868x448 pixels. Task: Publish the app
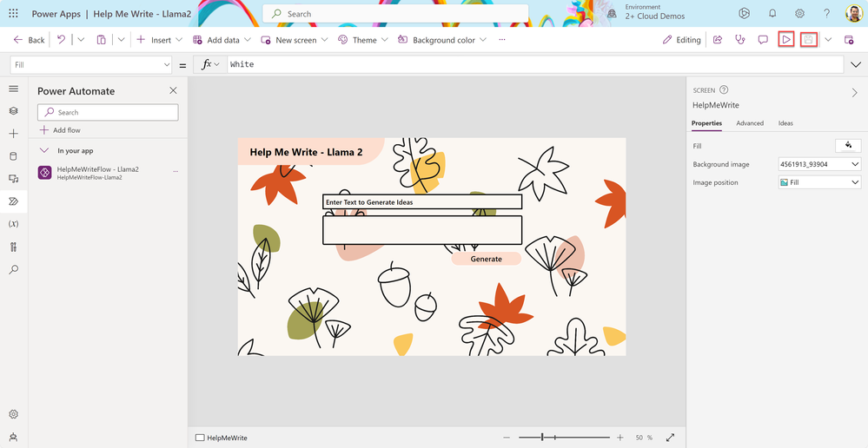coord(849,40)
